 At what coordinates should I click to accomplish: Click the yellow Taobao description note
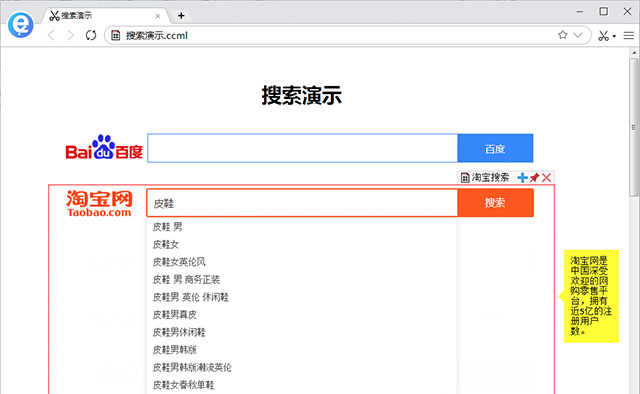591,296
